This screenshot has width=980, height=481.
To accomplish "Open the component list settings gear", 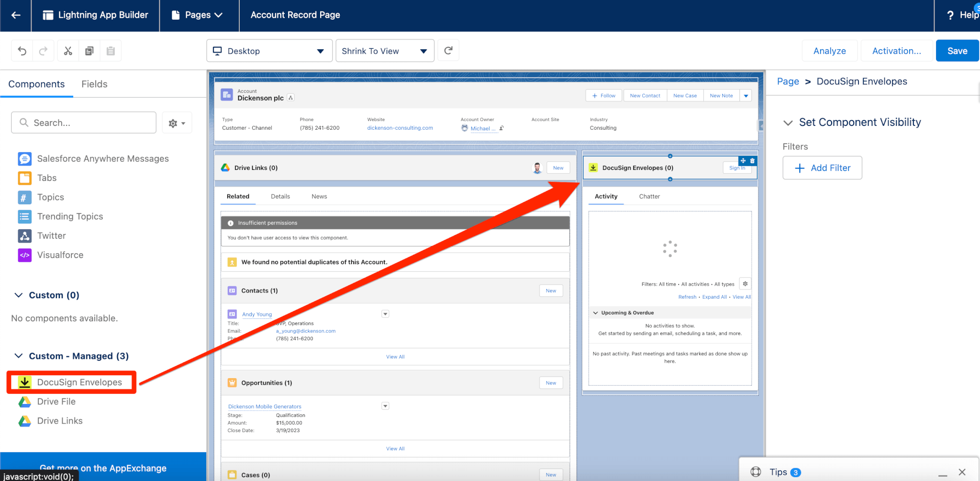I will tap(177, 123).
